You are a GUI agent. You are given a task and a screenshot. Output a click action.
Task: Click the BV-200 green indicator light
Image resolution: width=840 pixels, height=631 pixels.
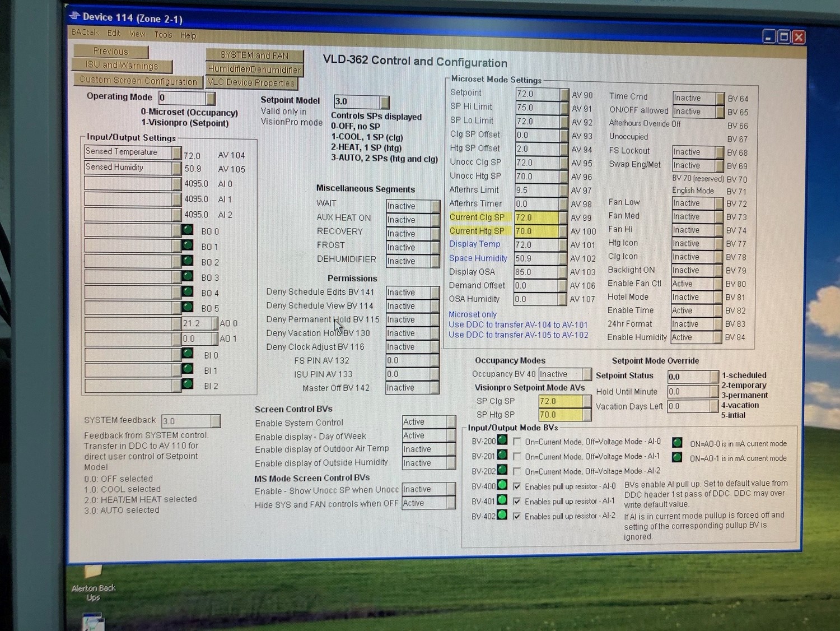502,440
